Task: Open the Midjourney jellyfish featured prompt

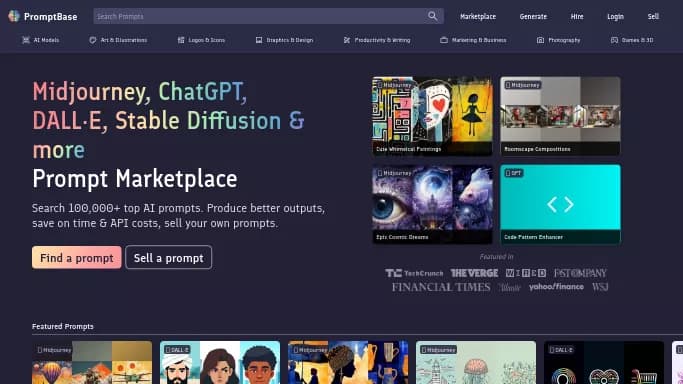Action: [476, 362]
